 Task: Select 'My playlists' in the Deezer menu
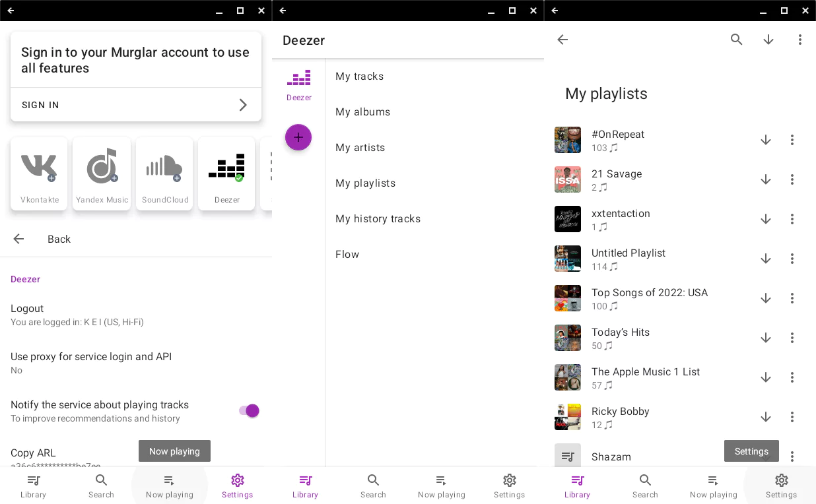[x=366, y=183]
